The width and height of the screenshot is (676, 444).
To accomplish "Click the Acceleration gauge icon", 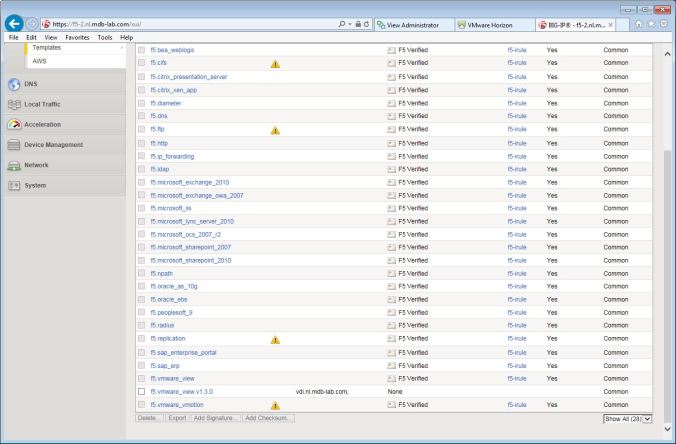I will click(x=14, y=124).
